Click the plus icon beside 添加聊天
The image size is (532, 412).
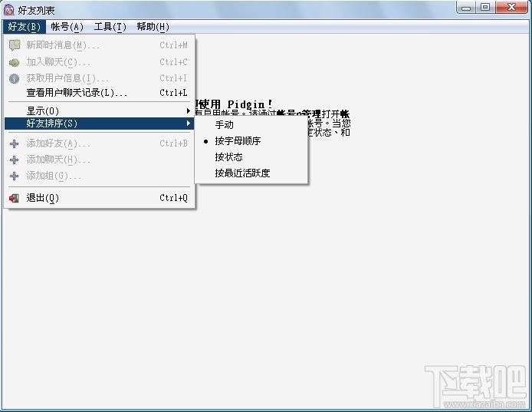15,160
